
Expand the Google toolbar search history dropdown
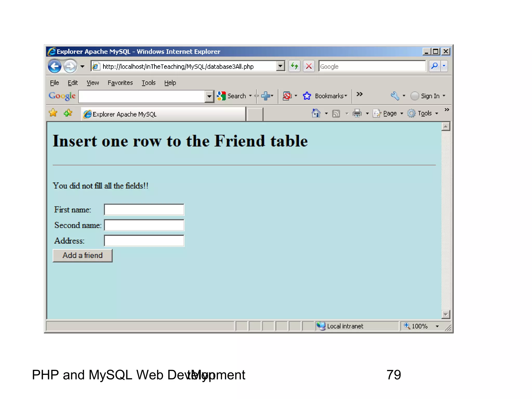point(209,96)
